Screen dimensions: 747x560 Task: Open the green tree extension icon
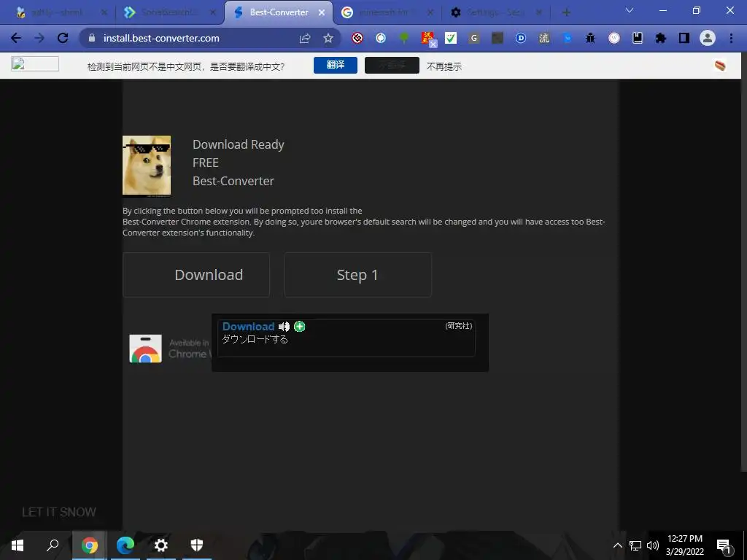point(404,38)
